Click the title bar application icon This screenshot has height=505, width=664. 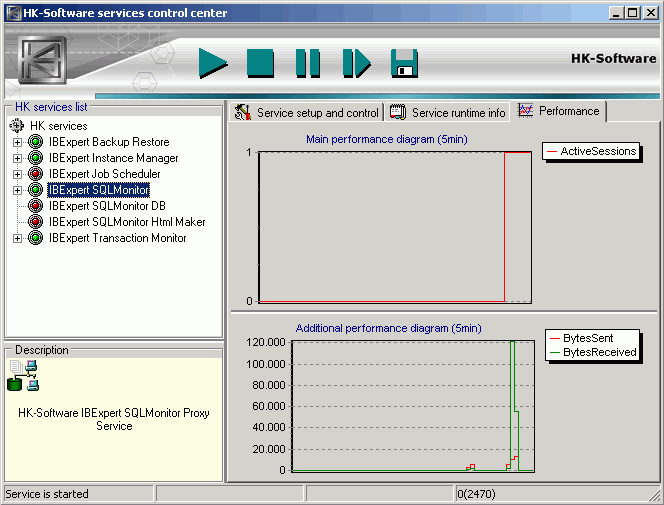[14, 13]
